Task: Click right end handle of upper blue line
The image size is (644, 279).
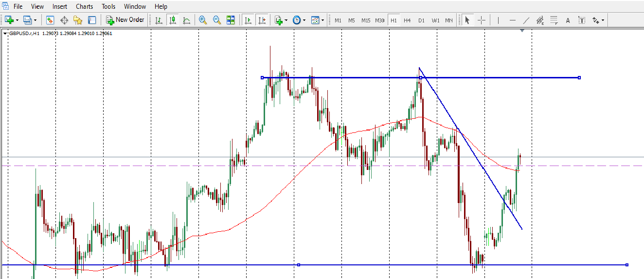Action: coord(579,77)
